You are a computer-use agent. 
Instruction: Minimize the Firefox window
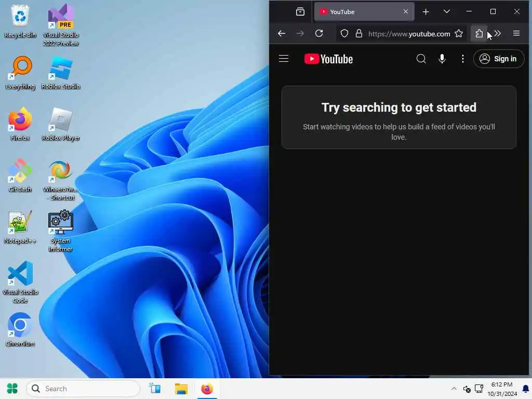[469, 11]
